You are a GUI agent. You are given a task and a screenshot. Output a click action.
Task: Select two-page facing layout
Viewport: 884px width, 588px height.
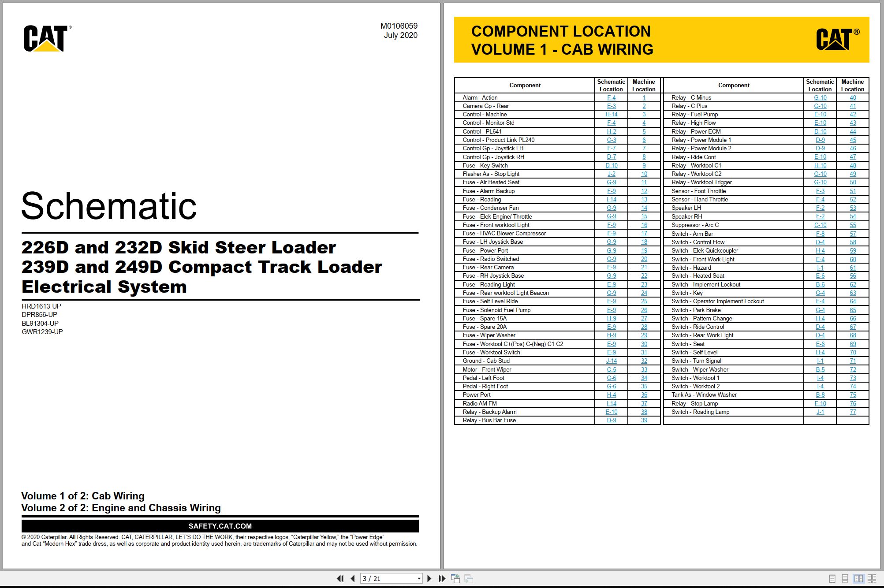pos(858,578)
